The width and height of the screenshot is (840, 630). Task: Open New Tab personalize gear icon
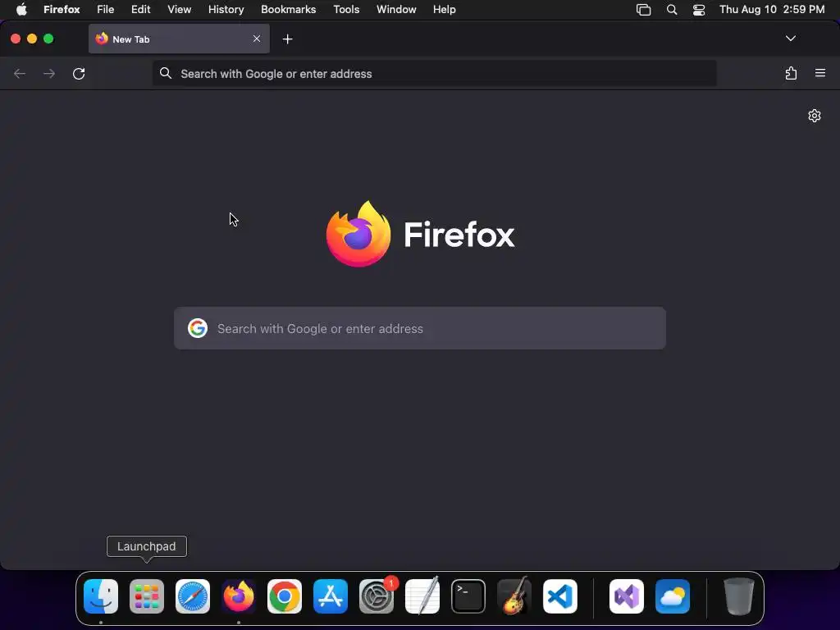815,116
